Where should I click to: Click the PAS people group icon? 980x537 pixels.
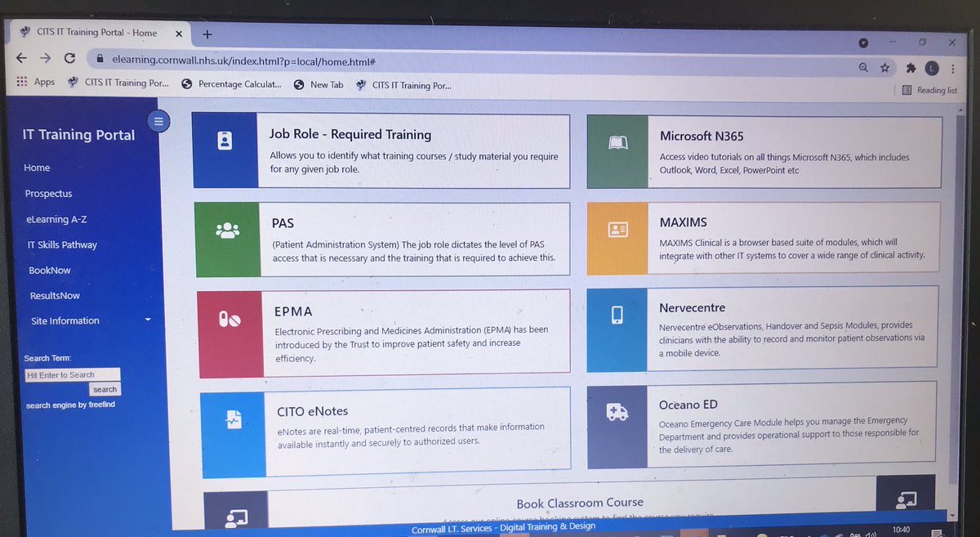[x=227, y=230]
